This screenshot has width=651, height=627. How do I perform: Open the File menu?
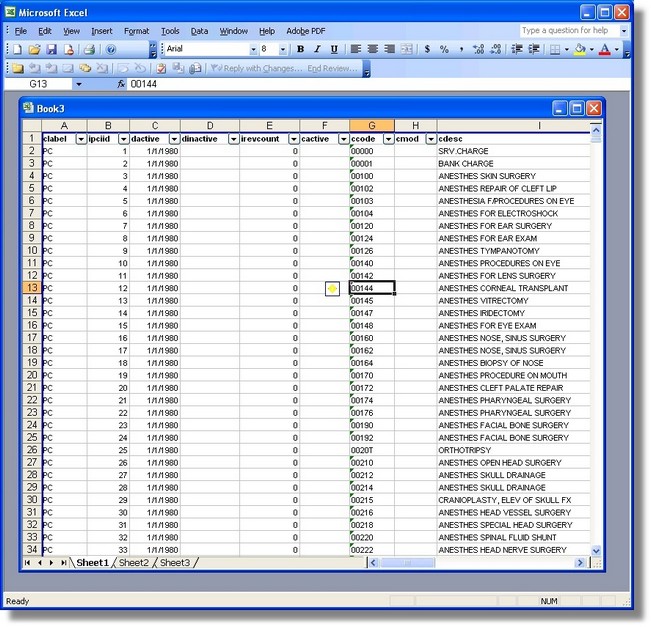(21, 31)
